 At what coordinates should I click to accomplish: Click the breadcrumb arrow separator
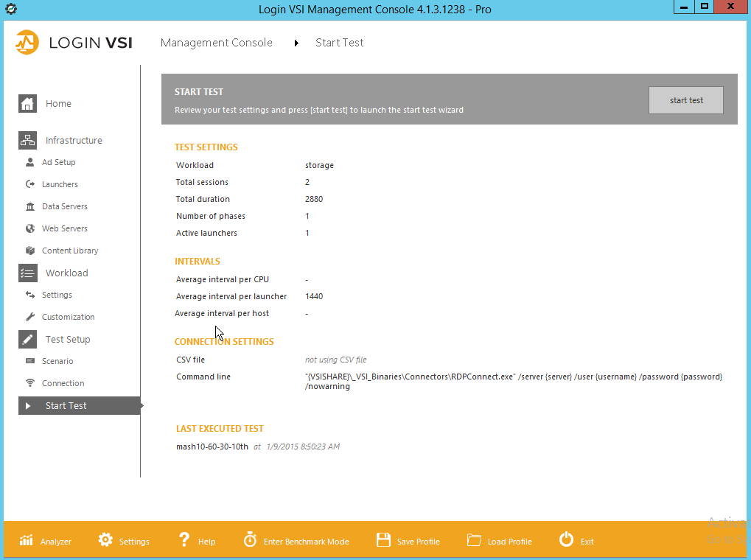(296, 43)
